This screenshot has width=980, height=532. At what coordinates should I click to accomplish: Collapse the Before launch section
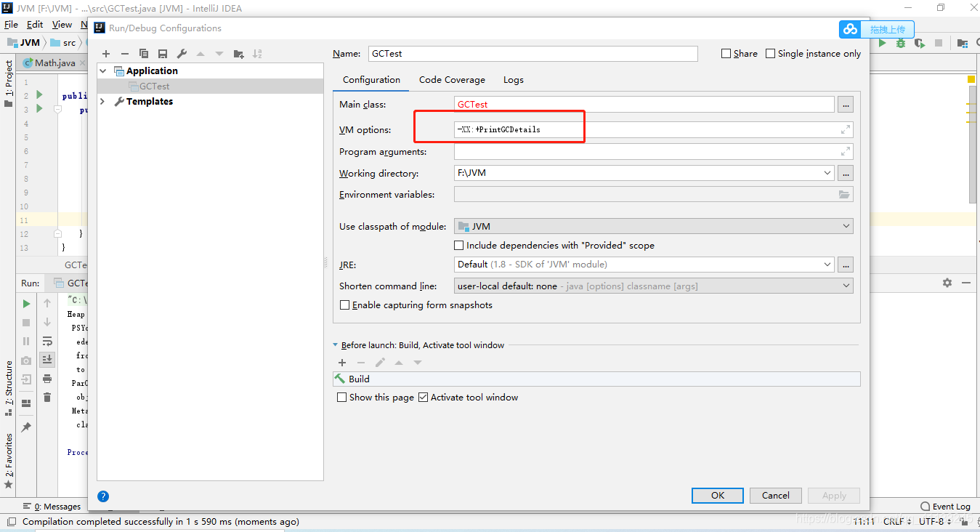pyautogui.click(x=335, y=345)
